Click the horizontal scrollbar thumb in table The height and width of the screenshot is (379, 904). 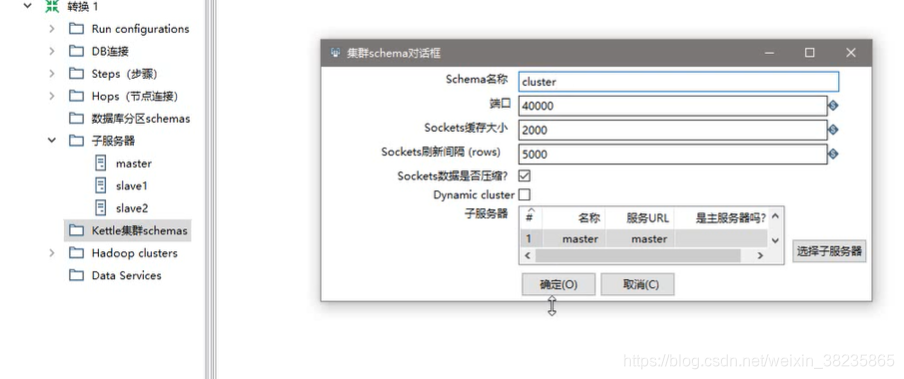click(638, 255)
